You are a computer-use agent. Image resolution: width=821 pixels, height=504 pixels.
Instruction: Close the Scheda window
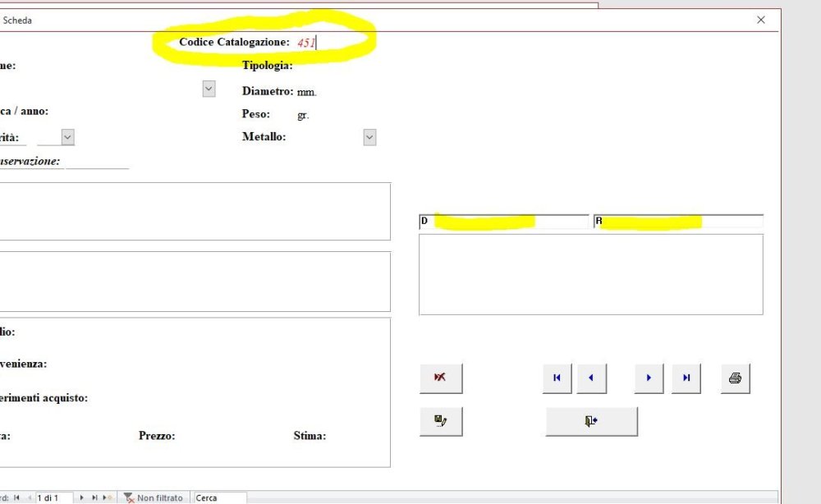click(x=761, y=20)
